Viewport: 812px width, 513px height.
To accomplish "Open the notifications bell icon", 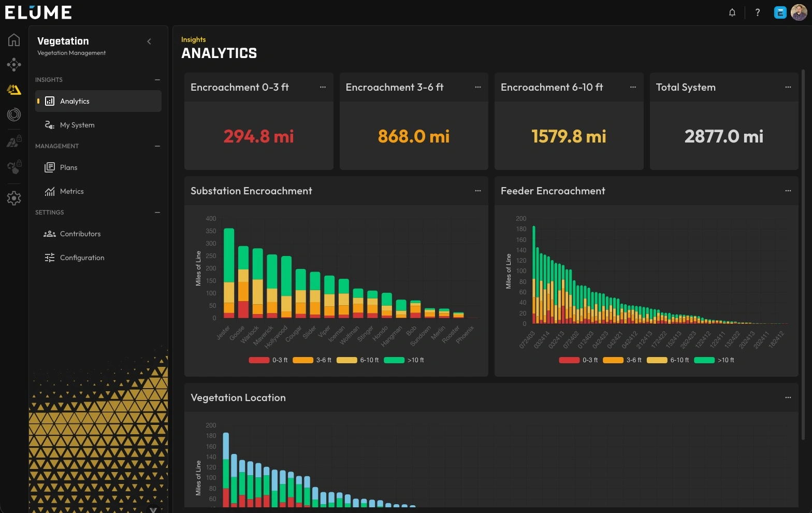I will coord(732,12).
